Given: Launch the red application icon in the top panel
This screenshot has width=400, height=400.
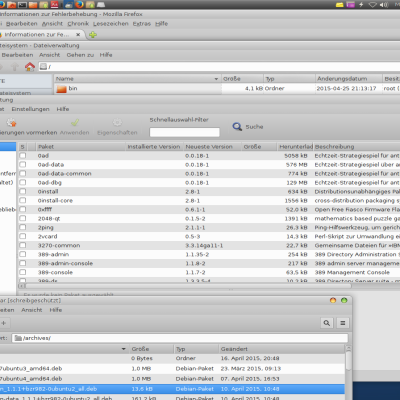Looking at the screenshot, I should click(x=54, y=5).
